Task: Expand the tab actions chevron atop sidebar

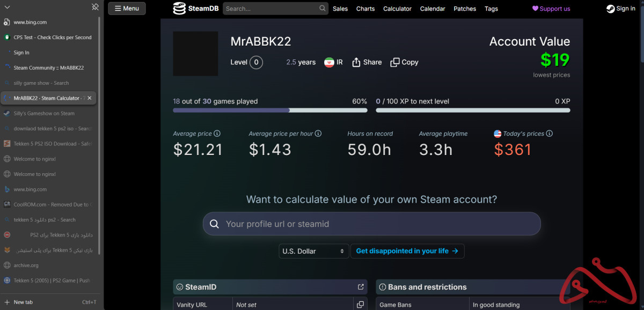Action: (x=7, y=7)
